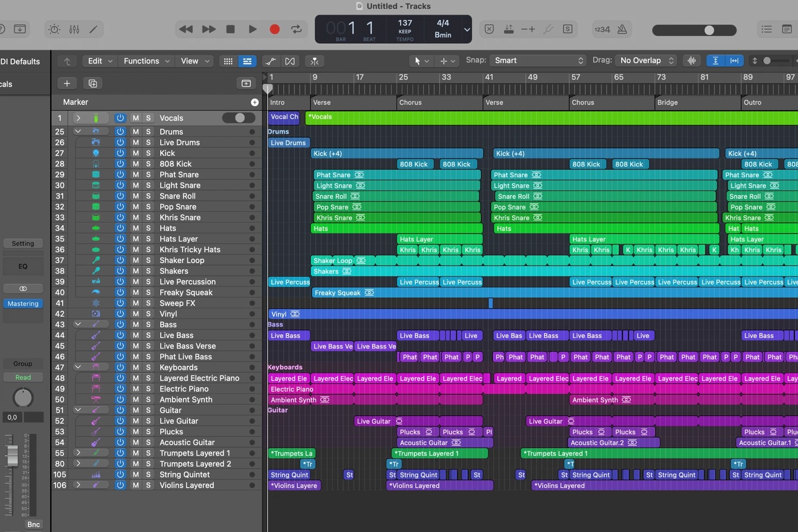
Task: Expand the Trumpets Layered 1 stack
Action: click(x=77, y=453)
